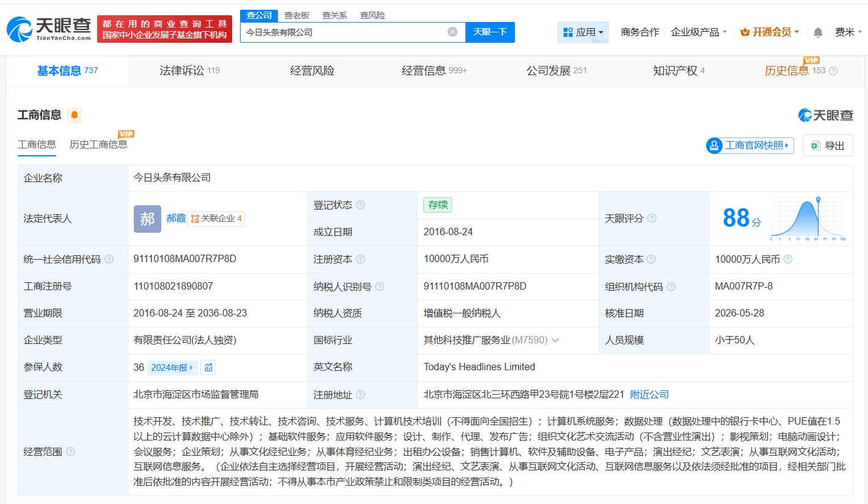Click the help icon next to 经营范围
Image resolution: width=868 pixels, height=504 pixels.
[70, 451]
